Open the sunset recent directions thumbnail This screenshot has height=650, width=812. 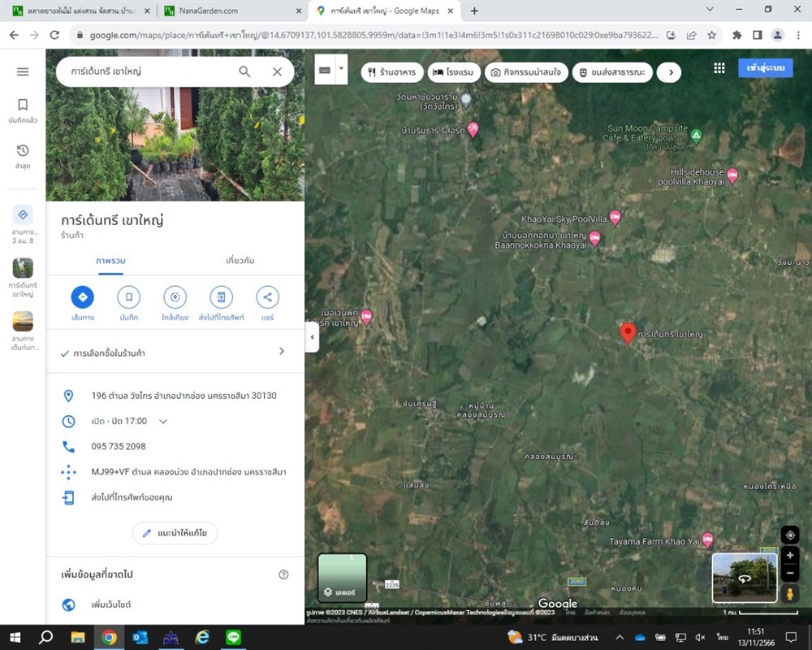click(x=23, y=322)
